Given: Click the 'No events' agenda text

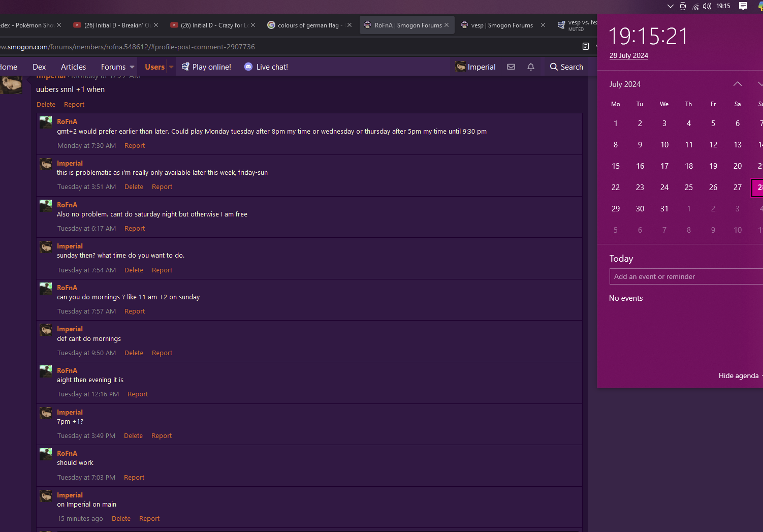Looking at the screenshot, I should click(626, 298).
